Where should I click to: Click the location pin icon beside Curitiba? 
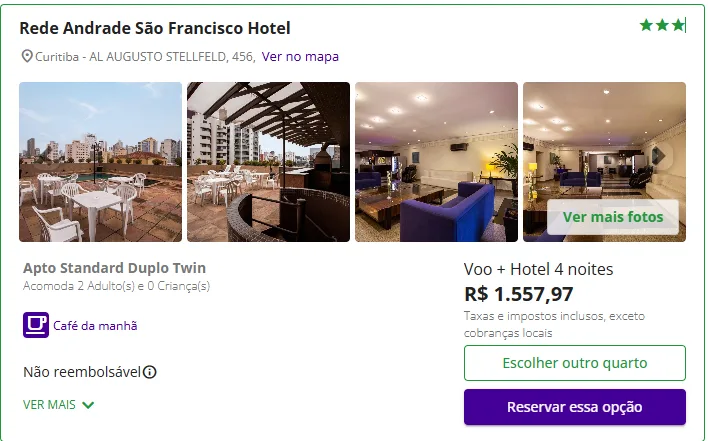click(x=27, y=56)
